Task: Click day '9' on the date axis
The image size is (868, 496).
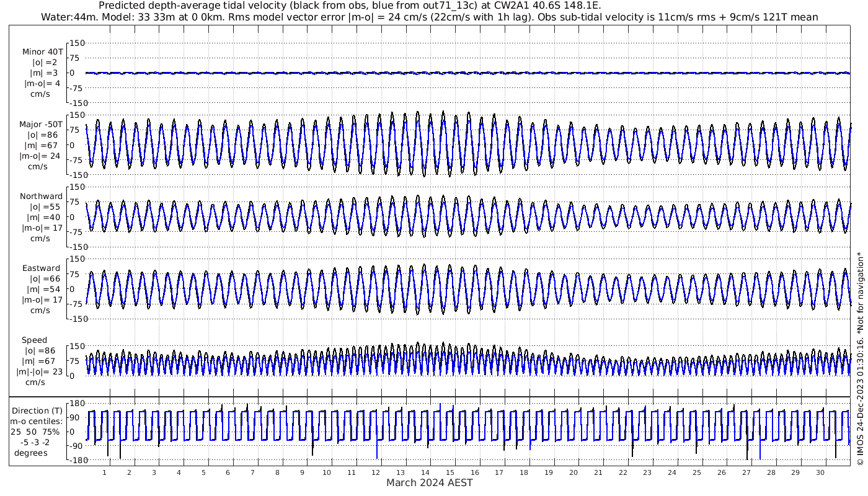Action: tap(302, 472)
